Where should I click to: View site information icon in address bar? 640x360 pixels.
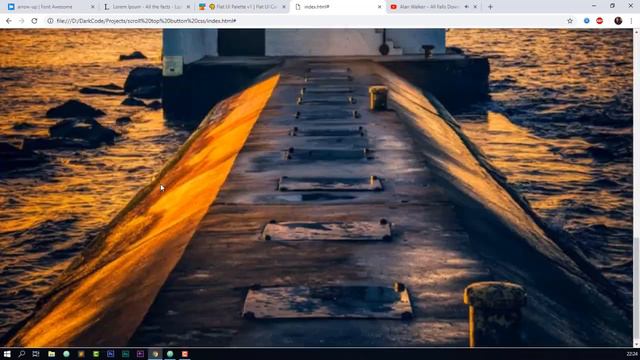[50, 21]
